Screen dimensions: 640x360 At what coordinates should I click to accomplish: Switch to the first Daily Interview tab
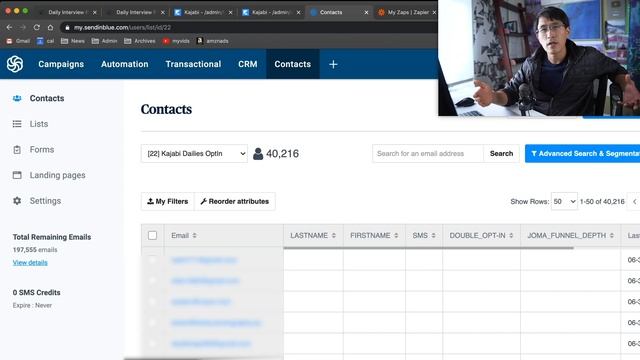click(67, 12)
